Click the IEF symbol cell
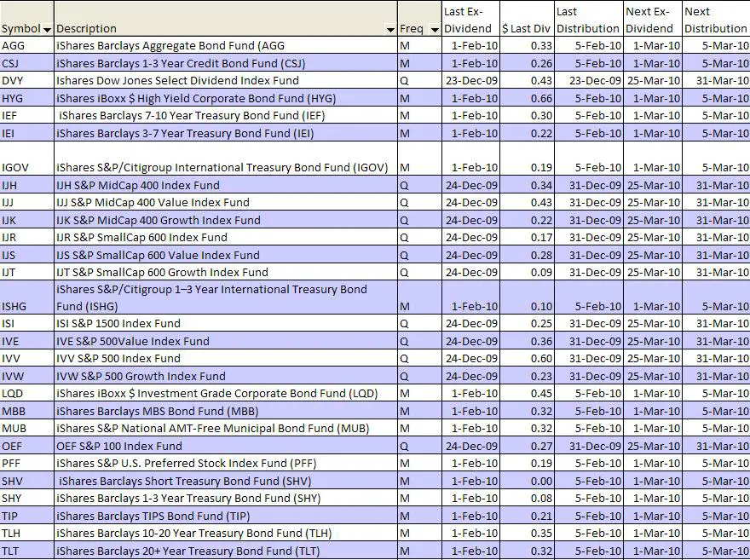The width and height of the screenshot is (750, 560). point(27,115)
